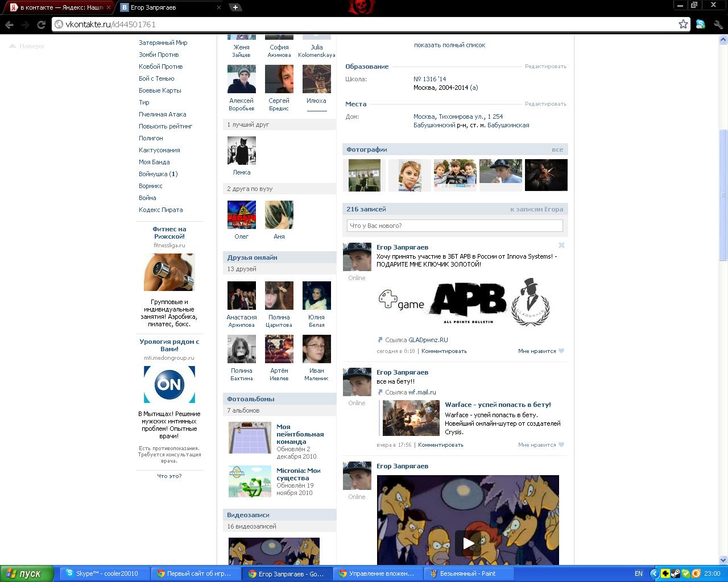The height and width of the screenshot is (582, 728).
Task: Click Редактировать next to Образование
Action: pyautogui.click(x=545, y=66)
